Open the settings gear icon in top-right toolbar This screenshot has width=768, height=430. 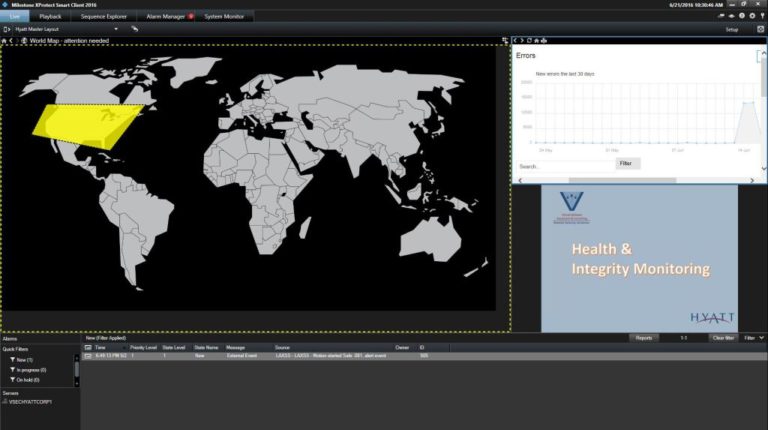coord(752,16)
